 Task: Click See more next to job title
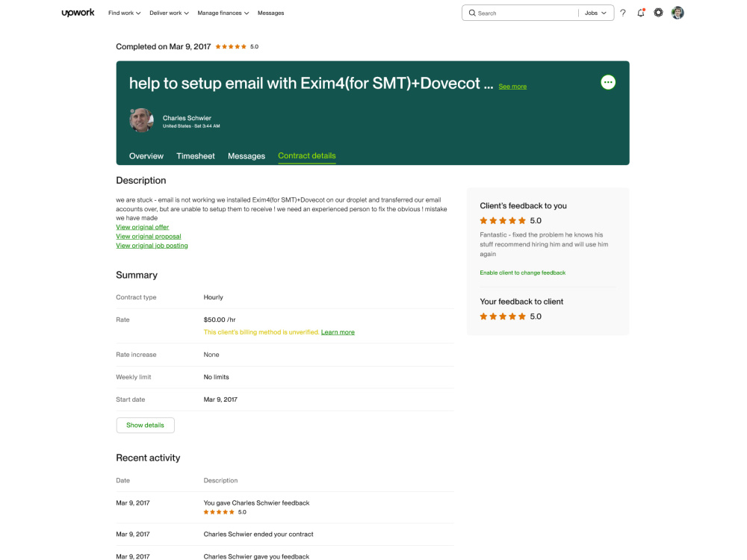click(512, 86)
